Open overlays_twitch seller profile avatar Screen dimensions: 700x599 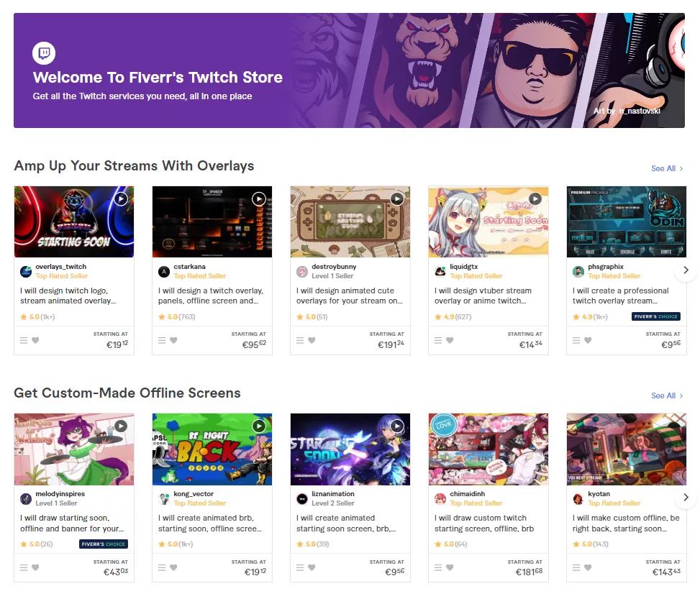click(26, 271)
